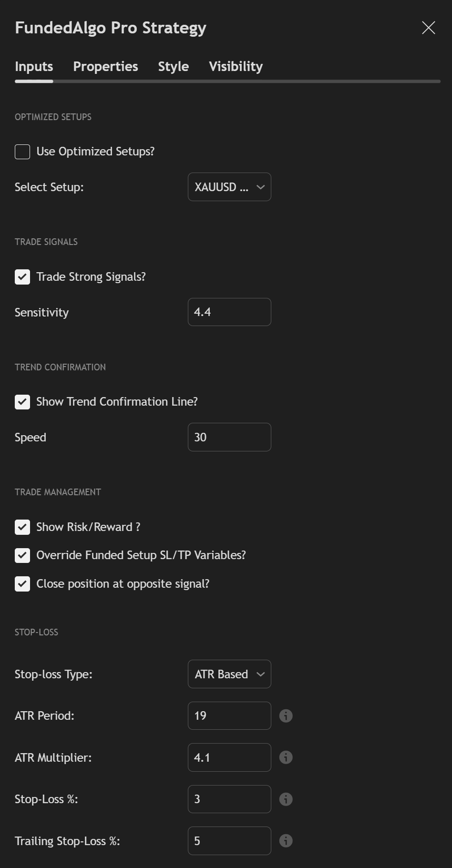Viewport: 452px width, 868px height.
Task: Click the info icon beside ATR Period
Action: point(286,715)
